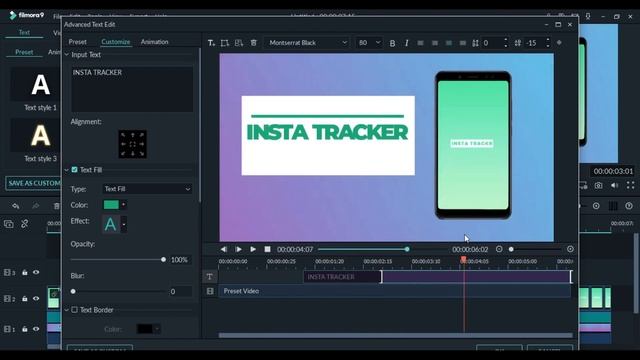This screenshot has width=640, height=360.
Task: Click the keyframe diamond icon in toolbar
Action: (559, 42)
